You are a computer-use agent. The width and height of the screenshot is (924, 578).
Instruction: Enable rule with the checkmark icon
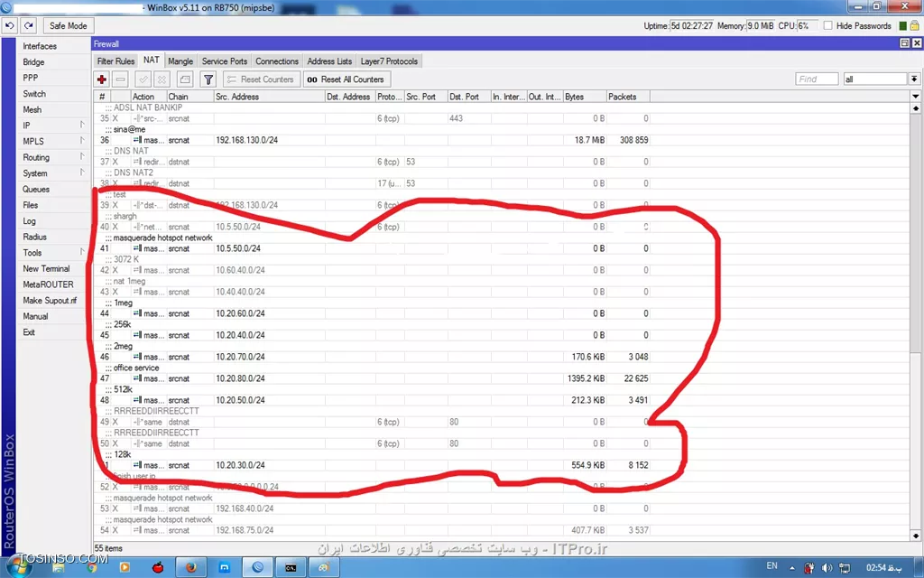(143, 79)
